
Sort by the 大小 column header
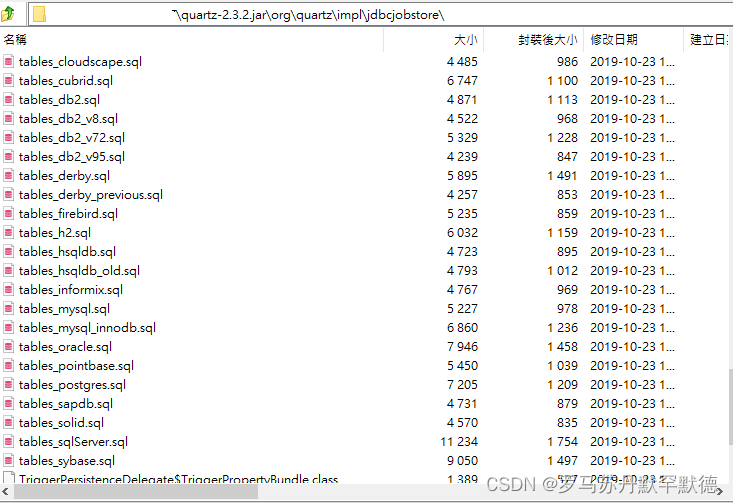(434, 40)
